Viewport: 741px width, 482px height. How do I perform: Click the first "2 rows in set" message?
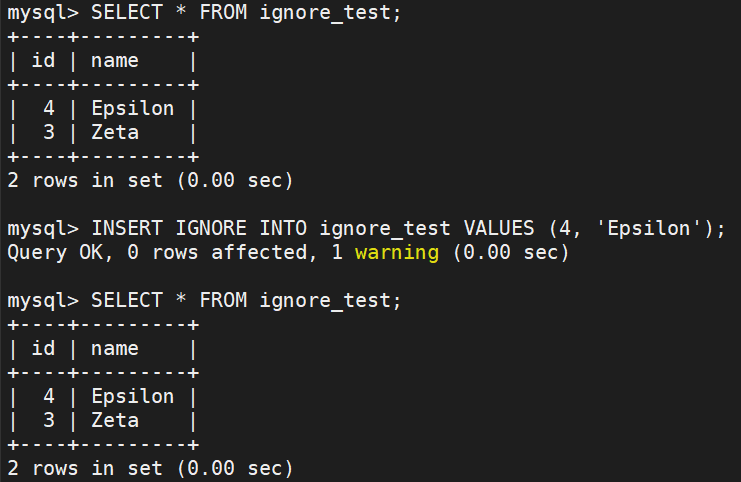150,181
